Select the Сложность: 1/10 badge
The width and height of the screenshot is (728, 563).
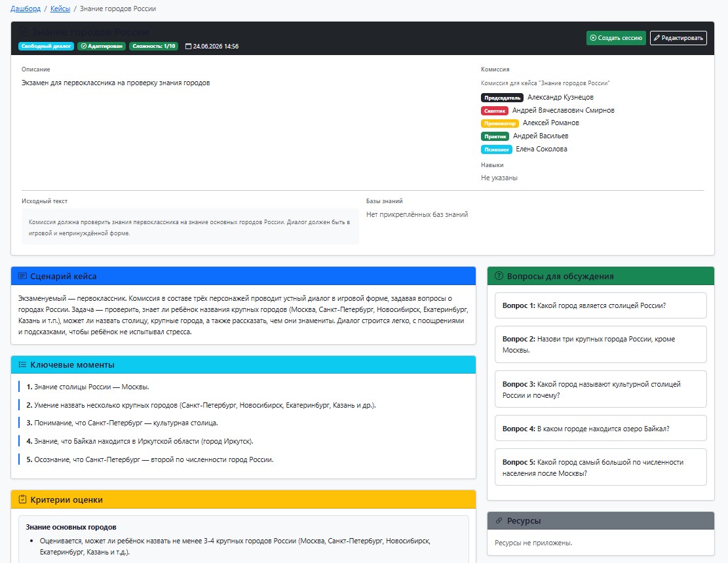coord(154,46)
